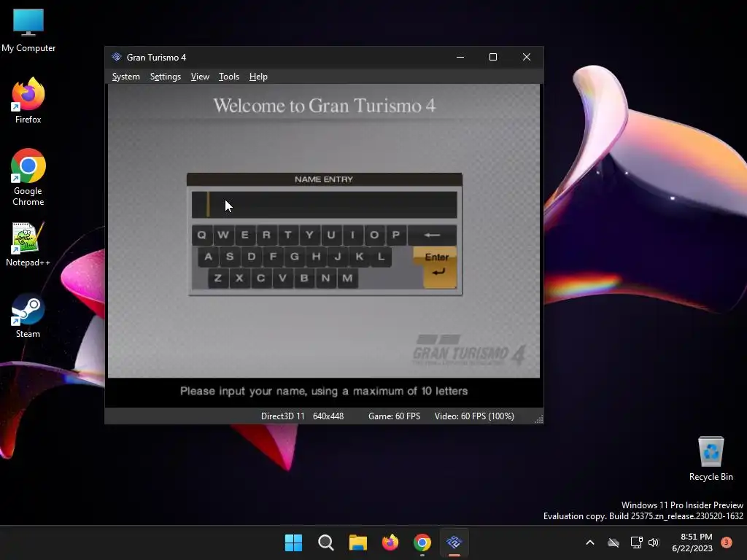Select the F key
The height and width of the screenshot is (560, 747).
[x=273, y=257]
